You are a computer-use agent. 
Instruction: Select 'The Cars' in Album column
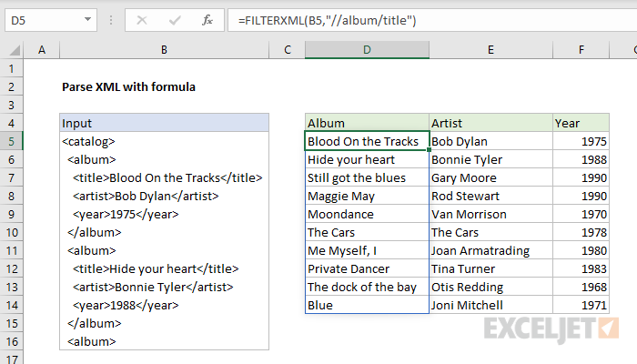pos(367,232)
